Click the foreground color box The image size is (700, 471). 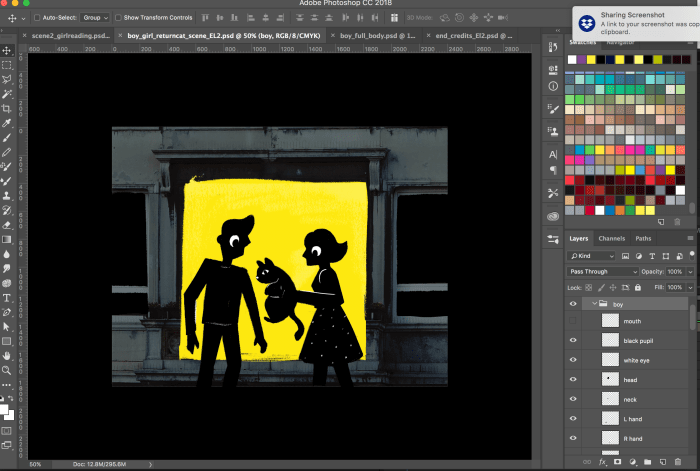[4, 410]
